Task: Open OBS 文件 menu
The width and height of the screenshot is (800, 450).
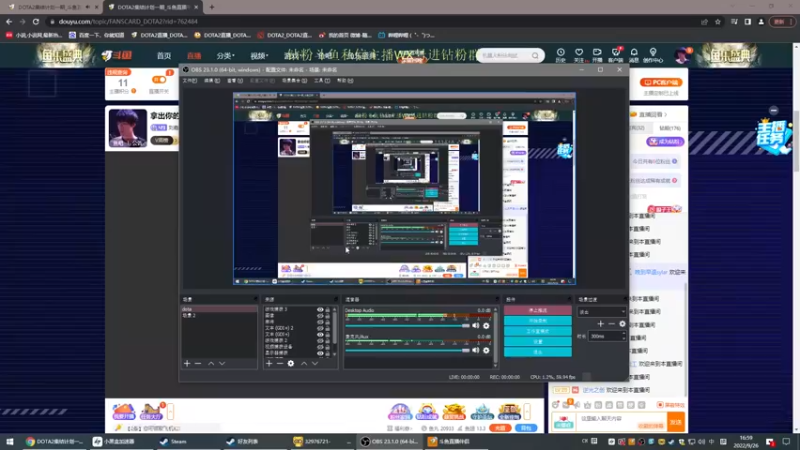Action: click(x=190, y=81)
